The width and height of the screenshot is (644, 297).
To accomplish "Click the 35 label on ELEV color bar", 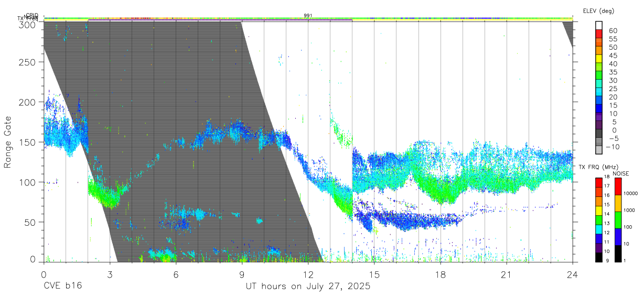I will point(613,72).
